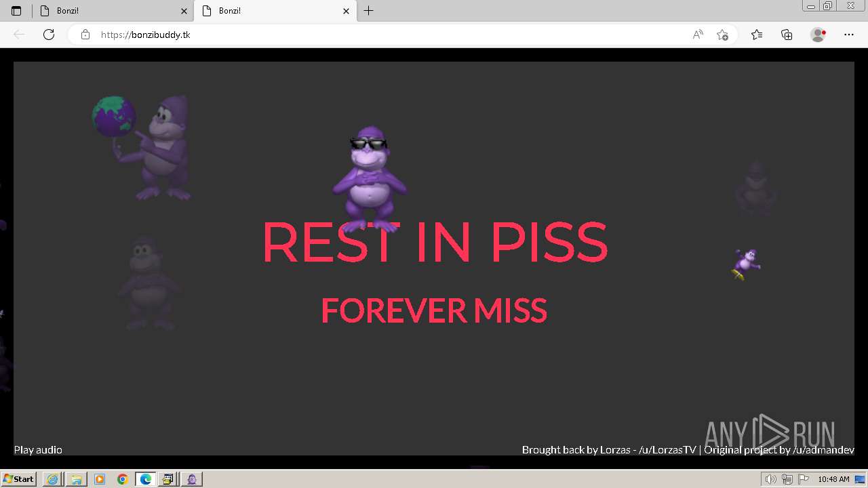The image size is (868, 488).
Task: Click the 10:48 AM system clock
Action: tap(833, 479)
